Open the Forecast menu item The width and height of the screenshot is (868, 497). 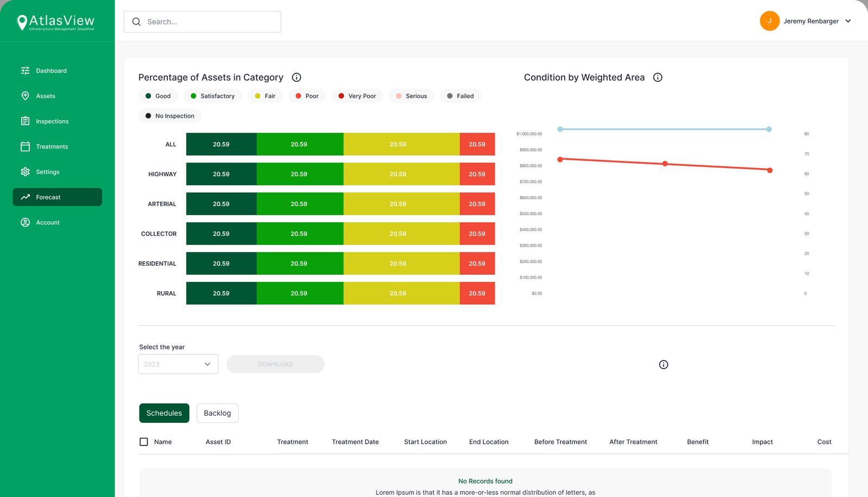click(x=58, y=197)
